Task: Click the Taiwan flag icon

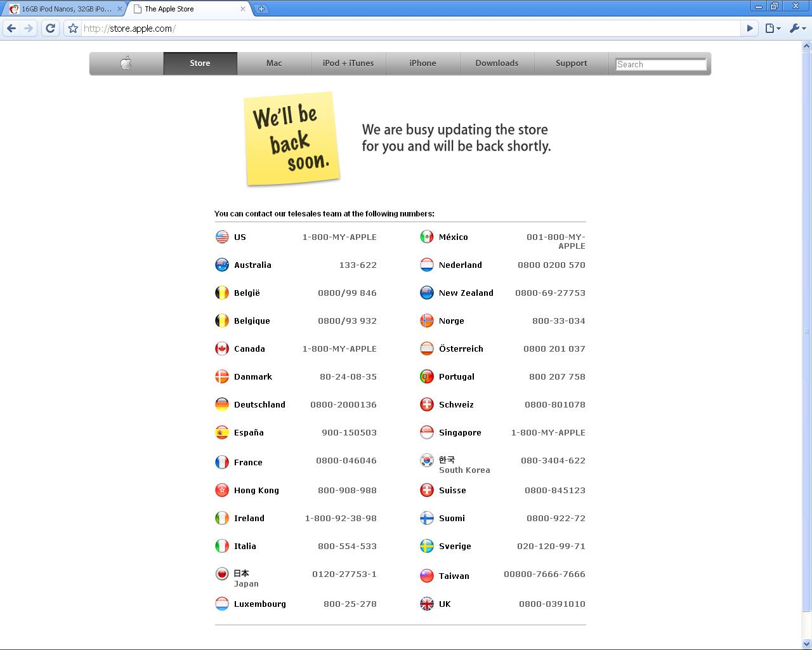Action: tap(427, 576)
